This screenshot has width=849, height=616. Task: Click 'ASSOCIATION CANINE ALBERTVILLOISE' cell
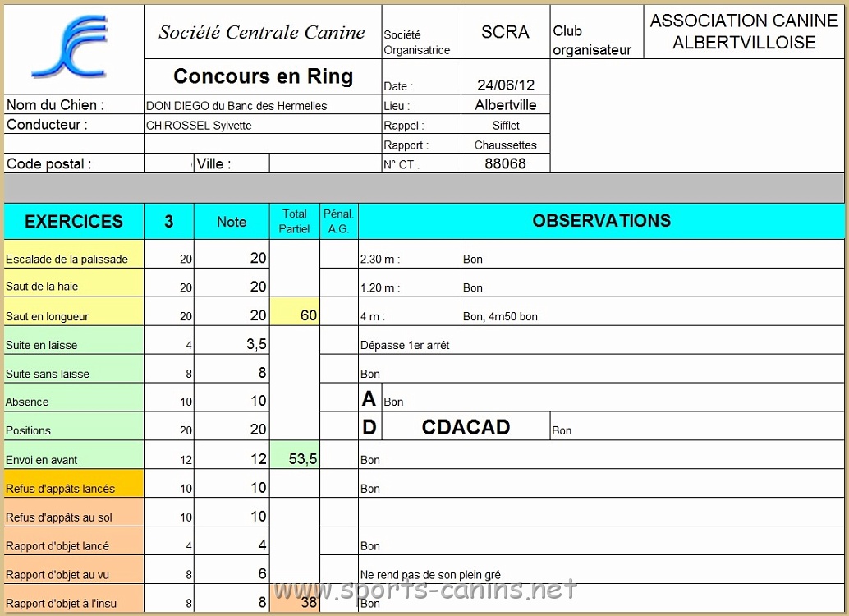point(743,31)
